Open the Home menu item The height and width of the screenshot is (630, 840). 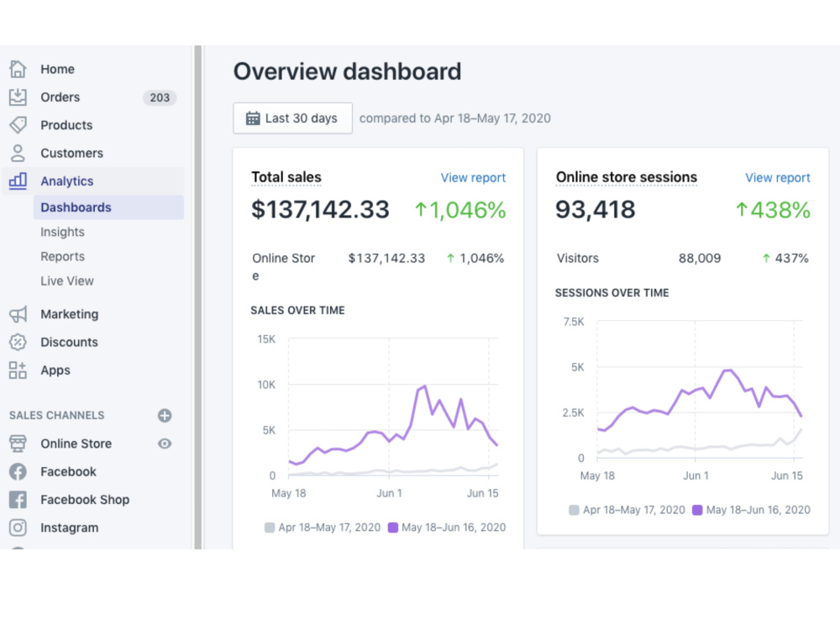(x=57, y=69)
